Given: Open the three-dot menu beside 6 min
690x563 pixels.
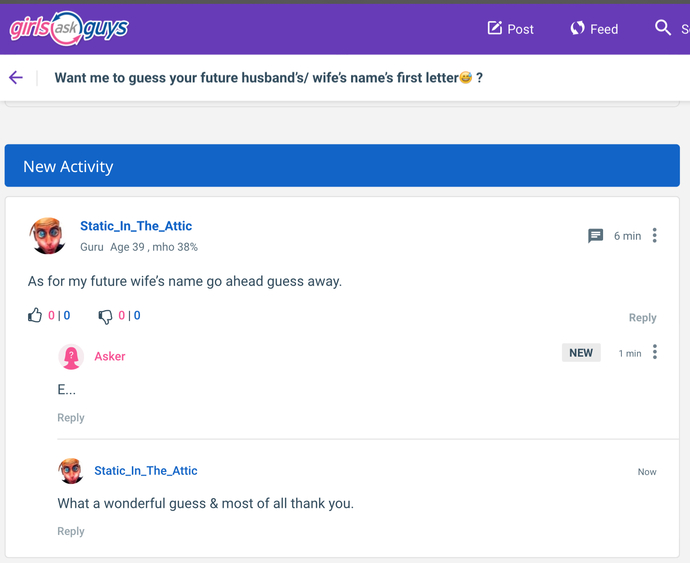Looking at the screenshot, I should coord(655,236).
